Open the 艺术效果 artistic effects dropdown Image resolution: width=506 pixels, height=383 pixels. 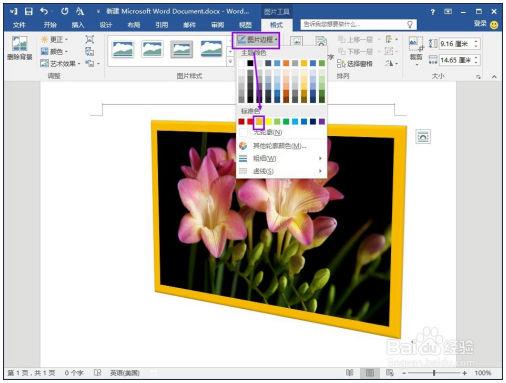[60, 63]
